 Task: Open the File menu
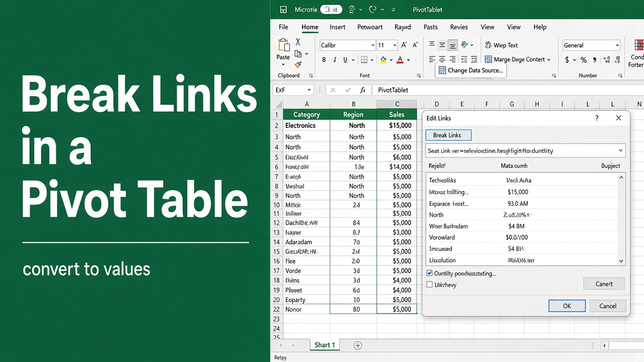(x=283, y=27)
